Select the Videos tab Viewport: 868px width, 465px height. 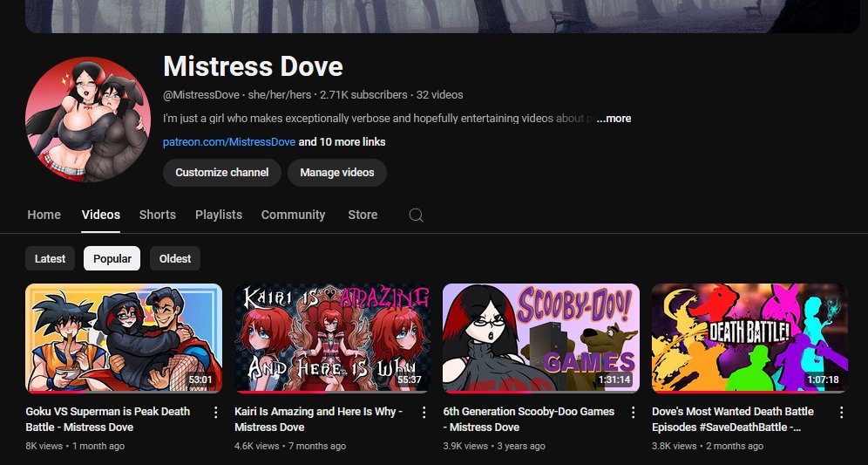pos(101,215)
